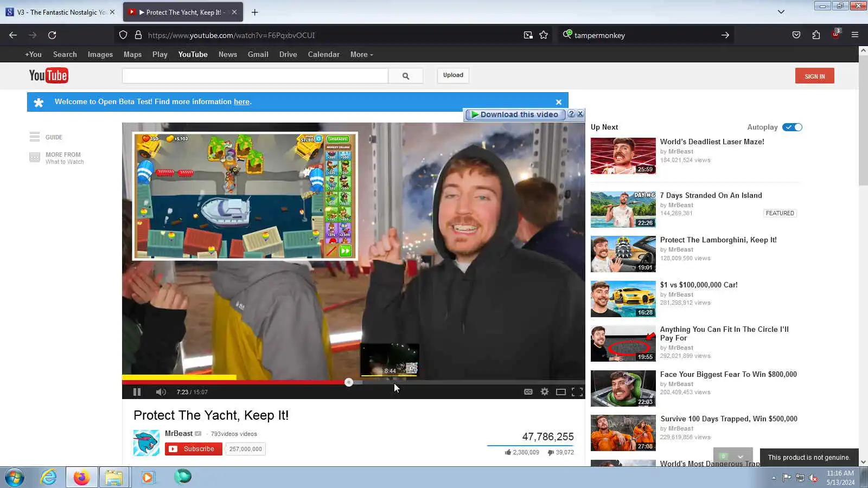Viewport: 868px width, 488px height.
Task: Open a new browser tab
Action: 254,12
